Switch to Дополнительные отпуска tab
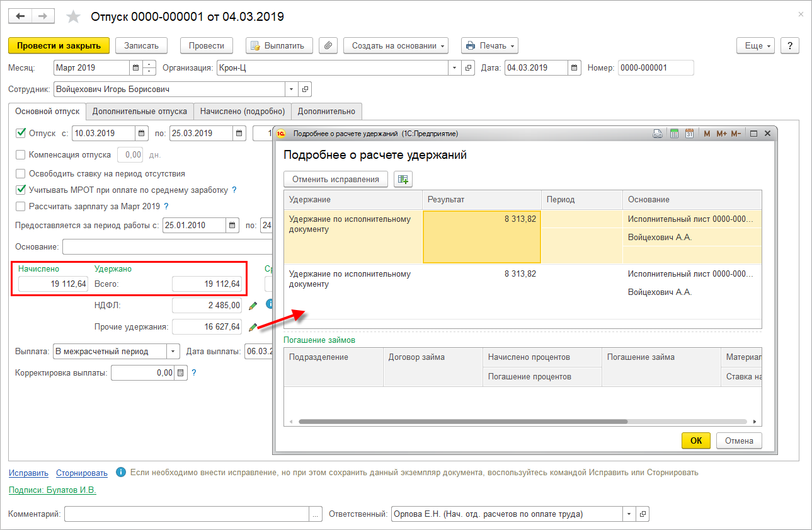 [139, 112]
